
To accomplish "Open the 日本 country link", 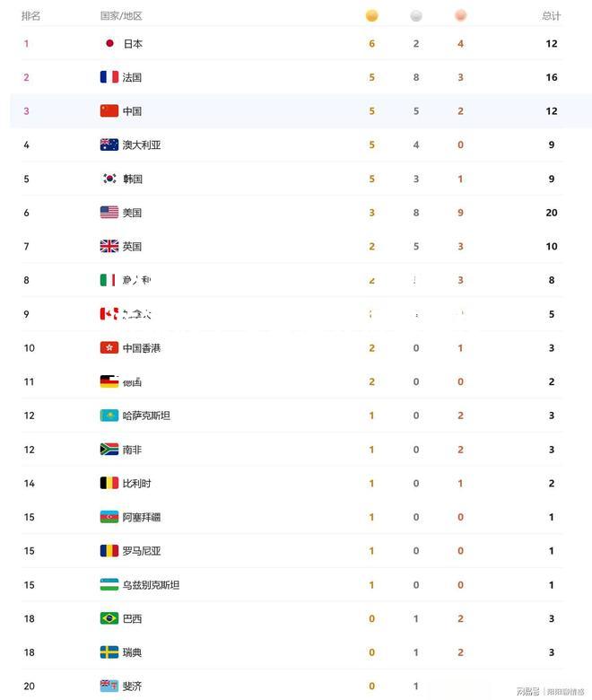I will [x=133, y=44].
